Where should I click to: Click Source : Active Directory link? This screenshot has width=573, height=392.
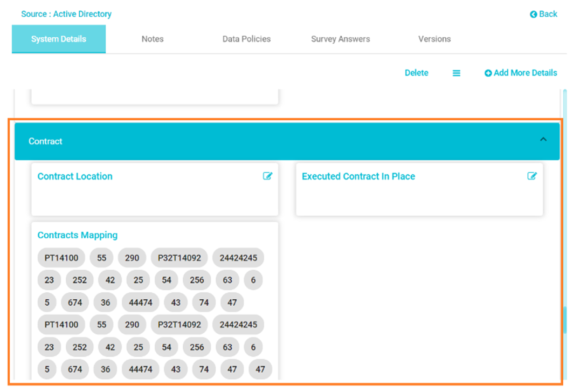pyautogui.click(x=66, y=14)
